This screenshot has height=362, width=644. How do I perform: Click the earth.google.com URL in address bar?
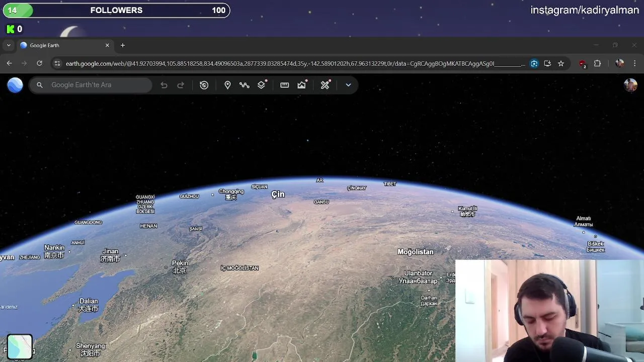(295, 64)
